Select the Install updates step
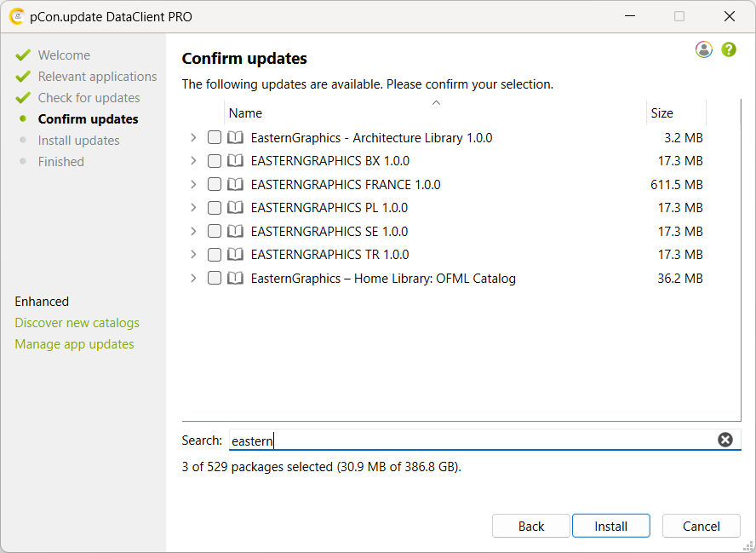This screenshot has height=553, width=756. [x=78, y=141]
